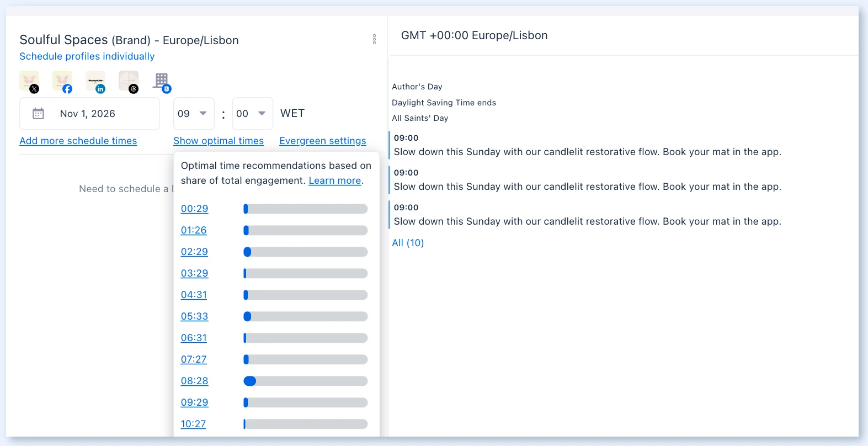The image size is (868, 446).
Task: Open the hour dropdown showing 09
Action: 194,114
